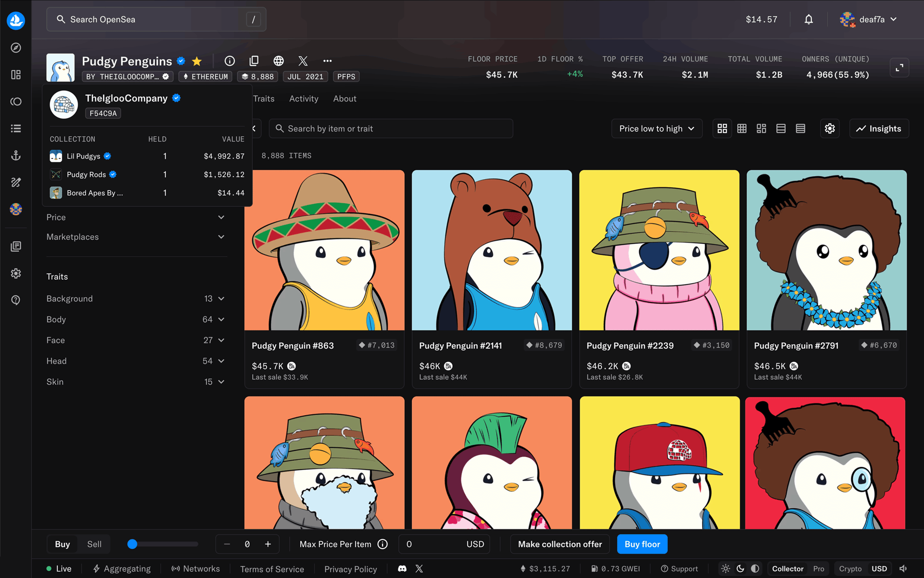Expand the Body trait filter

tap(136, 319)
